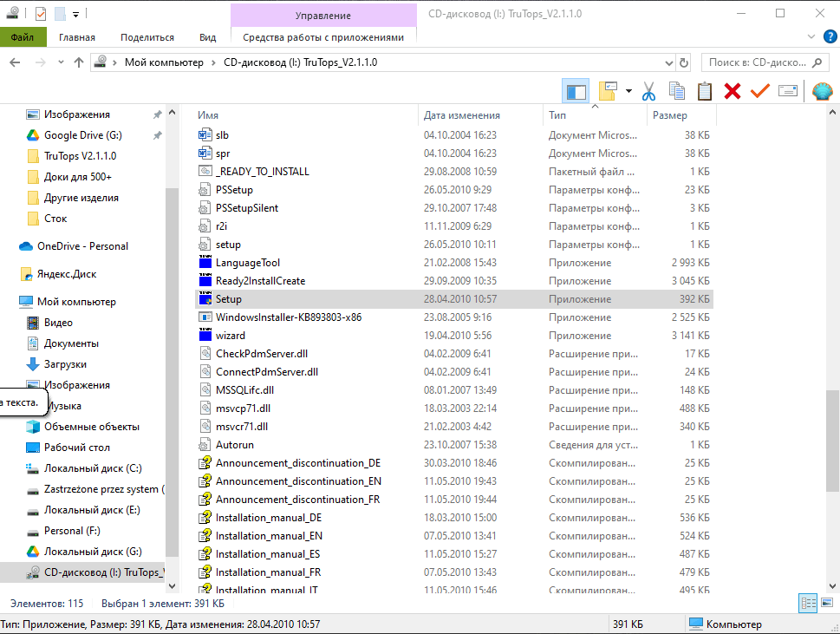Go back with the left arrow button
Viewport: 840px width, 634px height.
click(15, 62)
